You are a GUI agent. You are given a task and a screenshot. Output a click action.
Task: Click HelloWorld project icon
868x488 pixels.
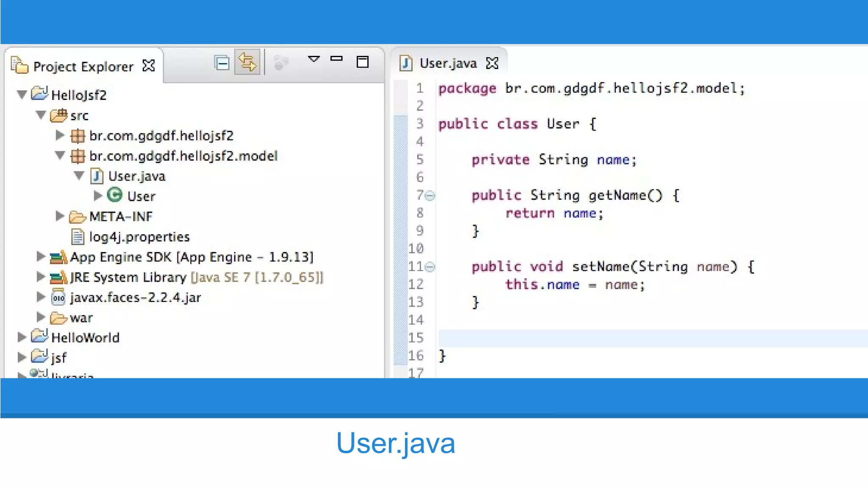pyautogui.click(x=39, y=336)
